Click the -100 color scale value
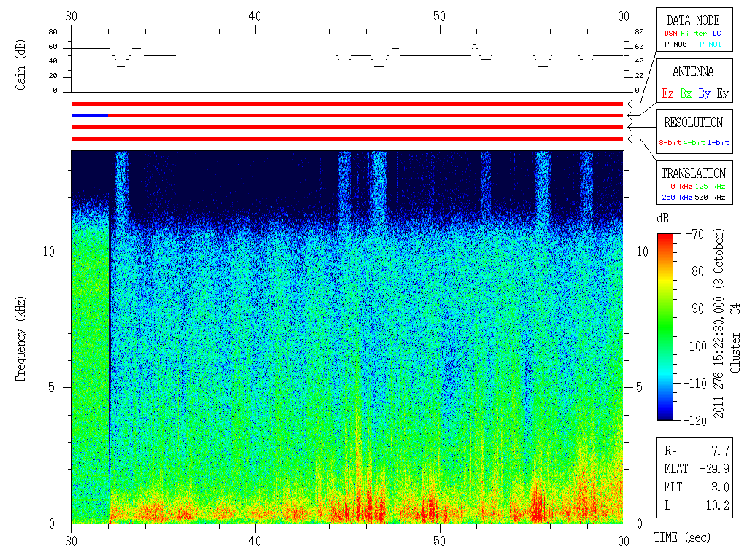 click(x=695, y=346)
